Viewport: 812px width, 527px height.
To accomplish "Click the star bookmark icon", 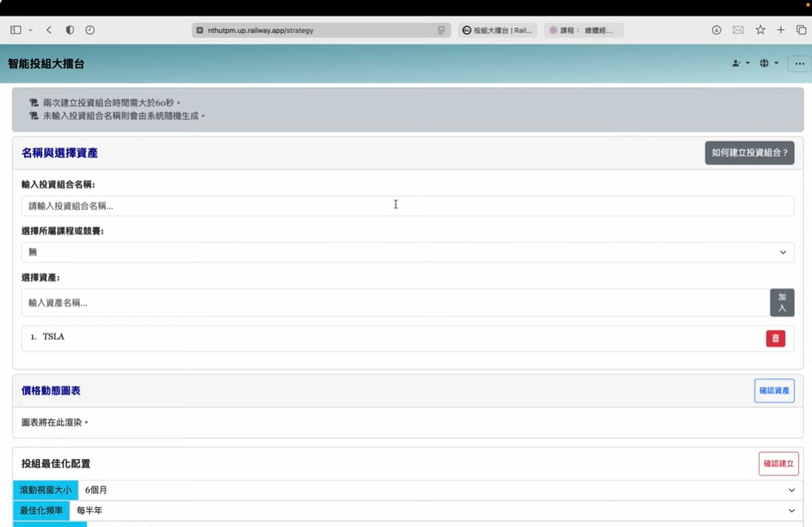I will click(x=760, y=30).
